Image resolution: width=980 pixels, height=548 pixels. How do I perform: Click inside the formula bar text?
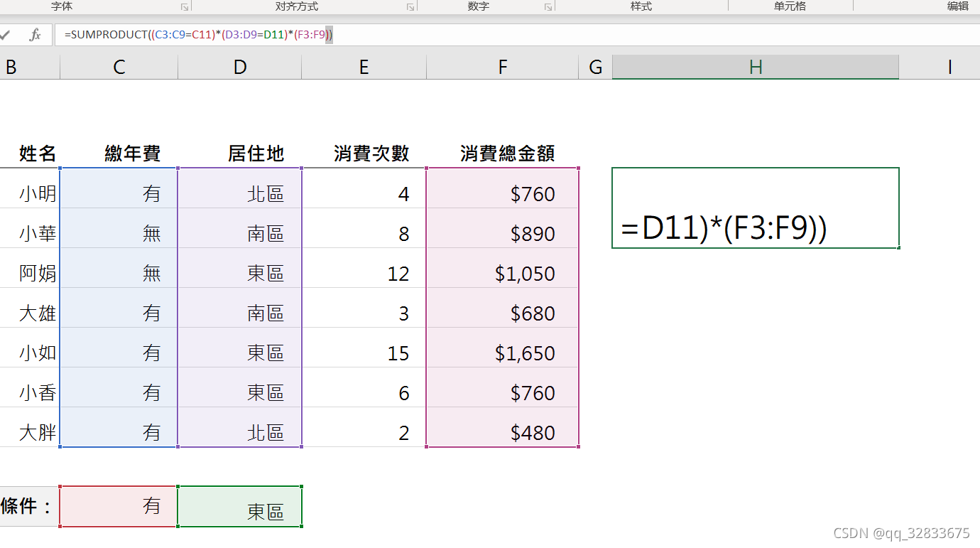[199, 35]
